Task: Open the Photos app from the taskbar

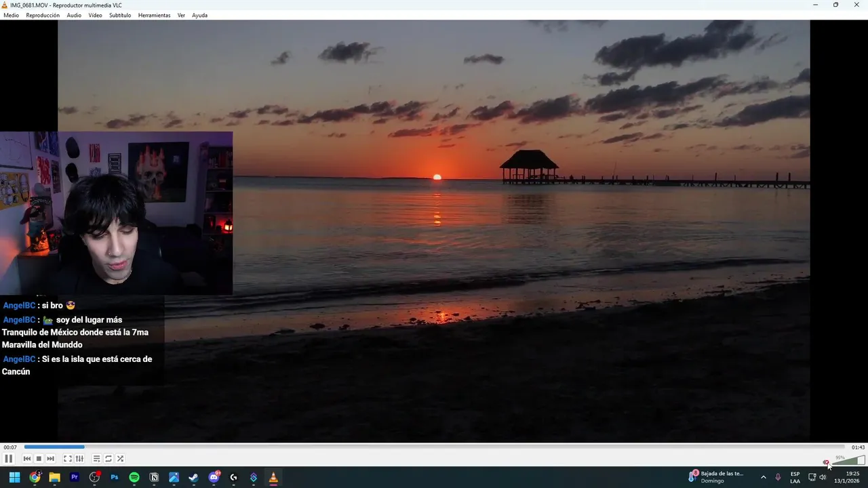Action: pos(174,477)
